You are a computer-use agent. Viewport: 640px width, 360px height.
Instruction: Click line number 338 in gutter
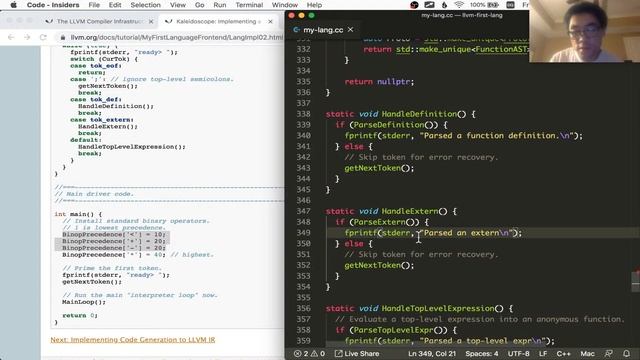point(303,114)
